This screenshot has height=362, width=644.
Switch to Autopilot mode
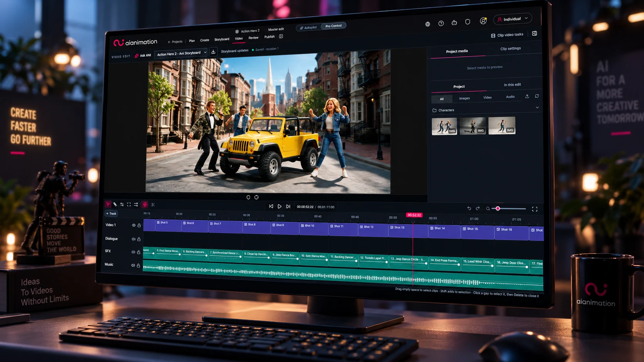point(308,27)
